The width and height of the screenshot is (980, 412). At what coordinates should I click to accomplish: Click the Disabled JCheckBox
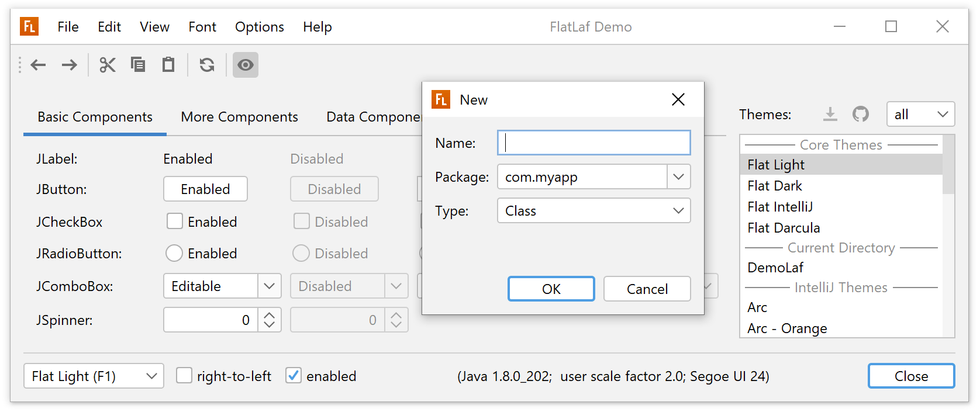302,221
